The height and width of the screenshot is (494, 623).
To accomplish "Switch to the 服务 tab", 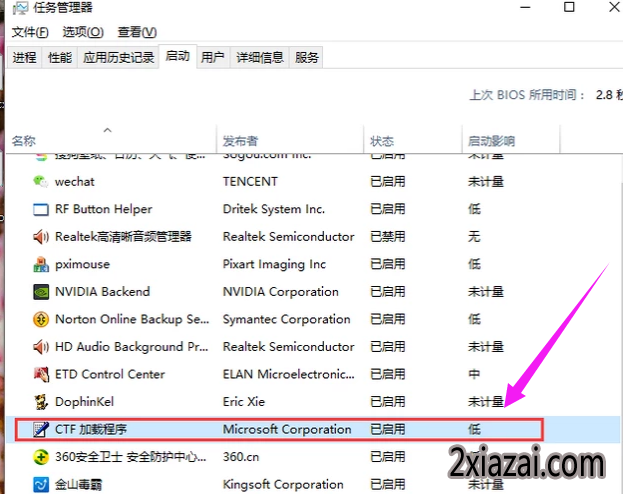I will coord(306,58).
